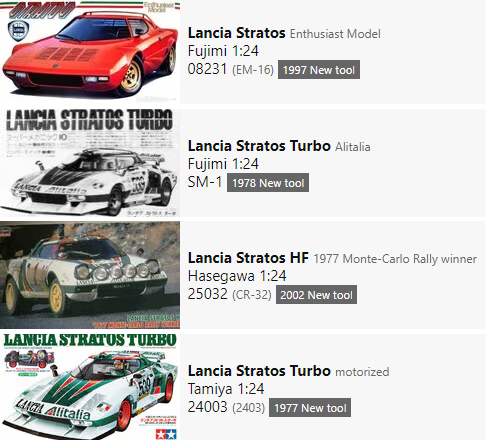The width and height of the screenshot is (485, 440).
Task: Click the Lancia Stratos Turbo motorized title
Action: [288, 371]
